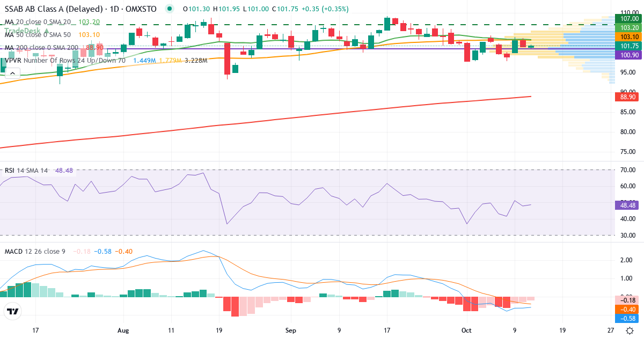Select the MA 20 close SMA legend
The height and width of the screenshot is (338, 644).
point(38,22)
